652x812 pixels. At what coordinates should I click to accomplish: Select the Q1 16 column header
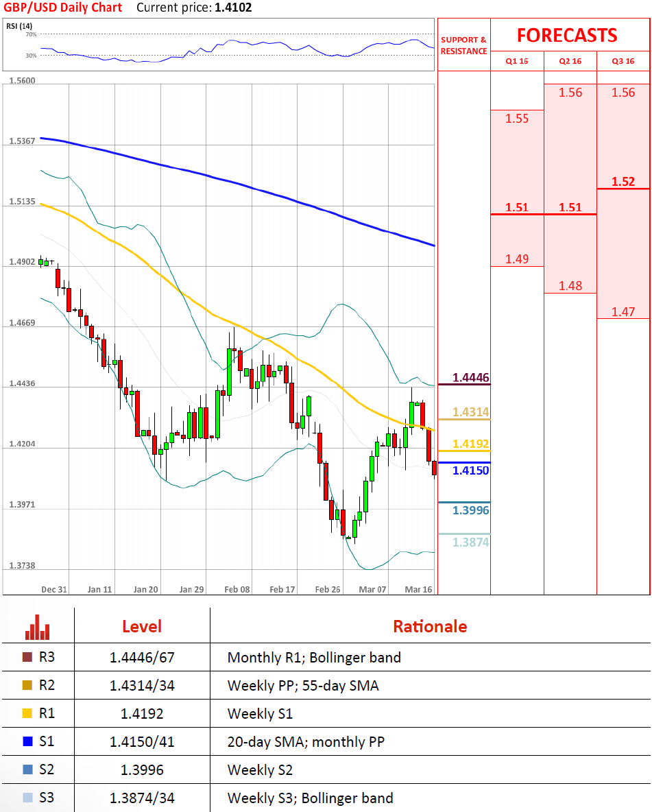[517, 61]
